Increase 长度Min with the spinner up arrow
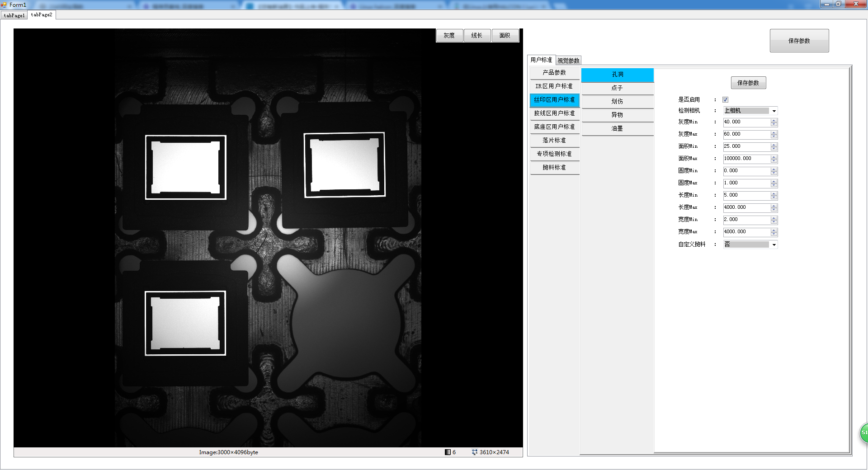Image resolution: width=868 pixels, height=470 pixels. (x=774, y=193)
